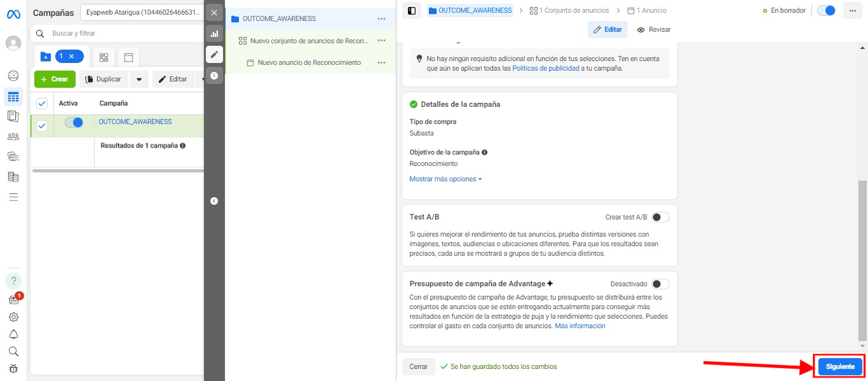Open the billing coins stack icon
Screen dimensions: 868x381
[x=13, y=177]
